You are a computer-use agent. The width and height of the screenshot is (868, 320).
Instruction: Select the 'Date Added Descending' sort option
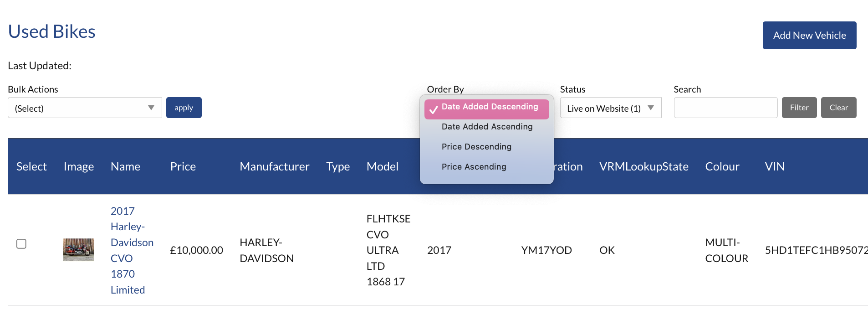click(x=489, y=107)
